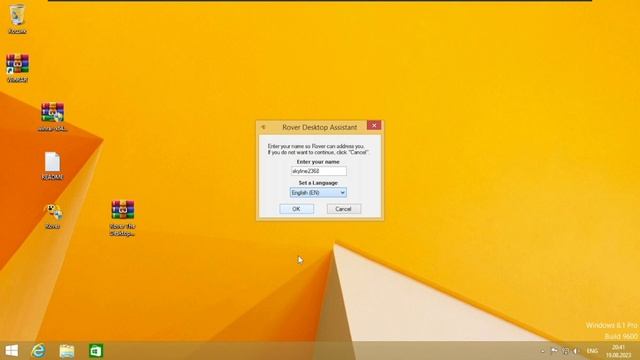Click the Rover dialog title bar icon
640x360 pixels.
point(263,127)
